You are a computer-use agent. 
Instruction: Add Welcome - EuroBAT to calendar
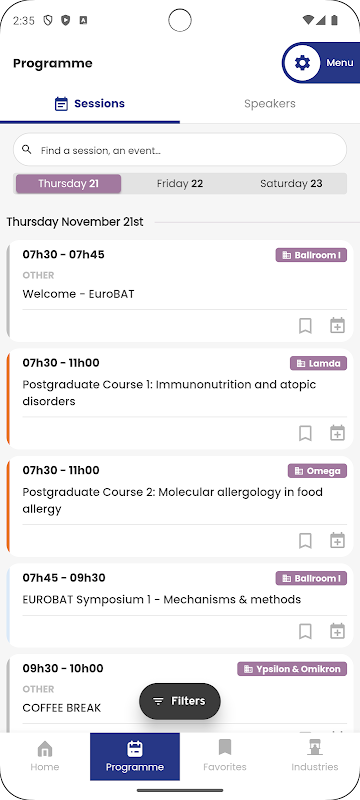[x=337, y=326]
